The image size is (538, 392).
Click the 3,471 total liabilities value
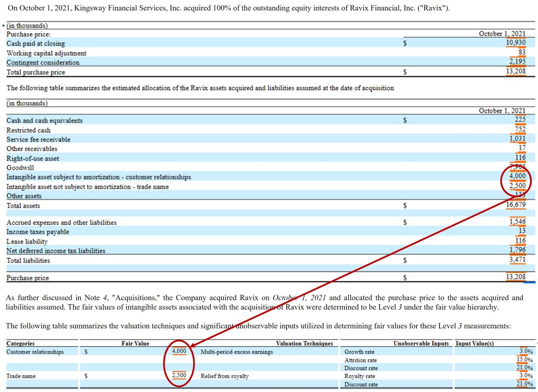pos(518,259)
